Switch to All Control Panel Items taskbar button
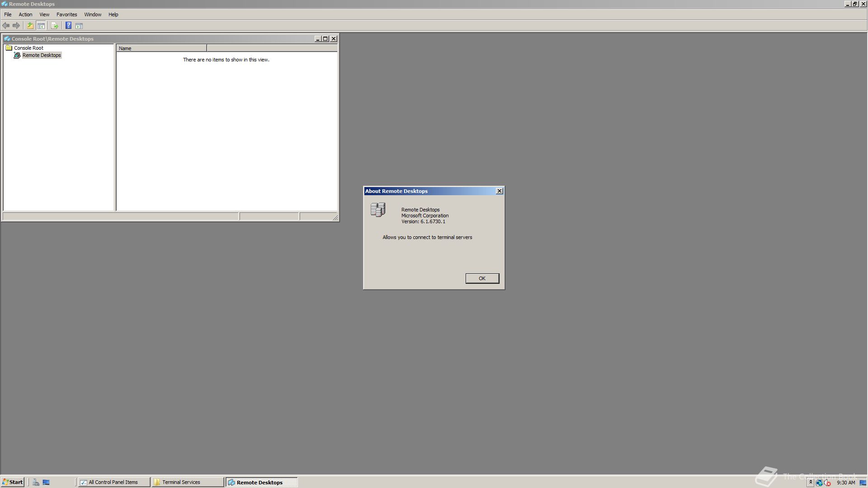This screenshot has height=488, width=868. (x=114, y=482)
